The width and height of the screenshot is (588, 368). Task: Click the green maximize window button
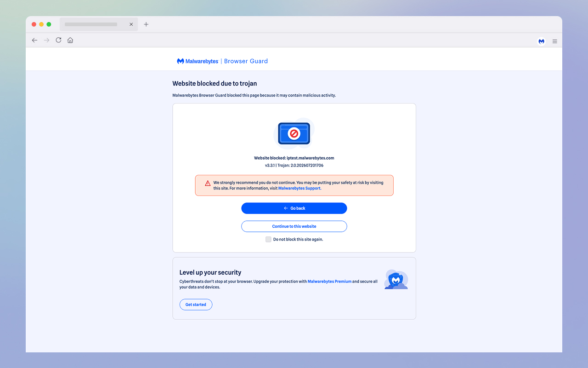click(x=49, y=24)
